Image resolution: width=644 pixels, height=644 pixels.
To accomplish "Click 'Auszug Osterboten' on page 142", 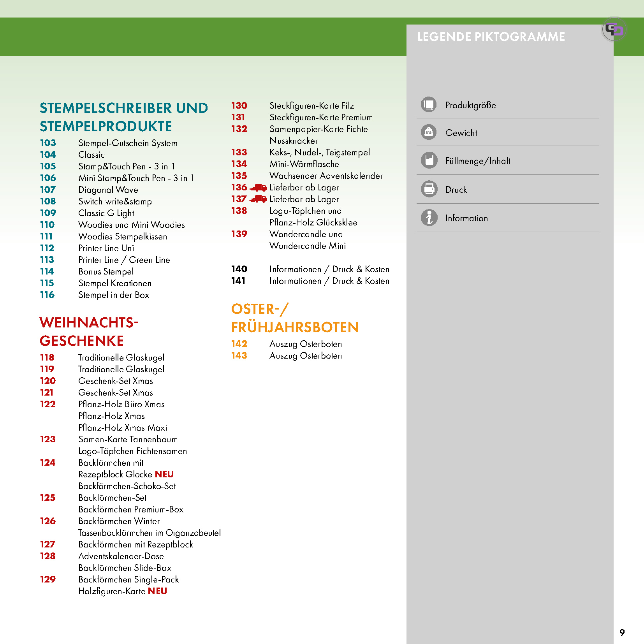I will tap(306, 344).
